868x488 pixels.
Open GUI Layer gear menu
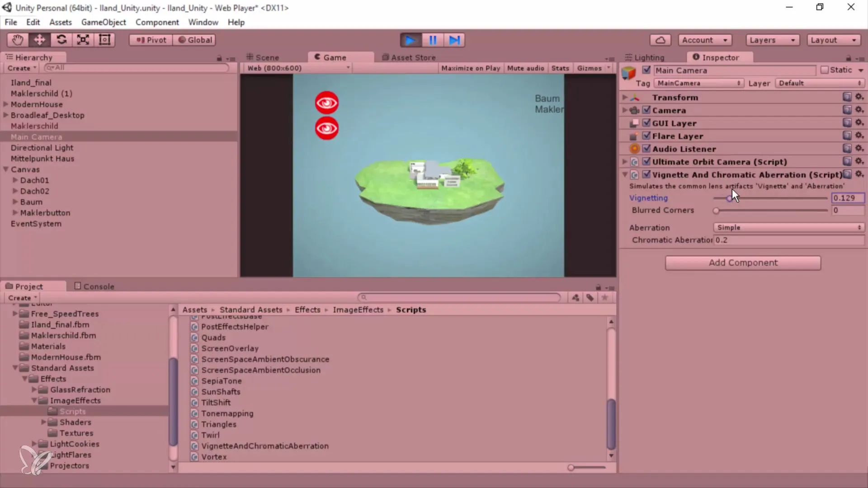point(859,122)
